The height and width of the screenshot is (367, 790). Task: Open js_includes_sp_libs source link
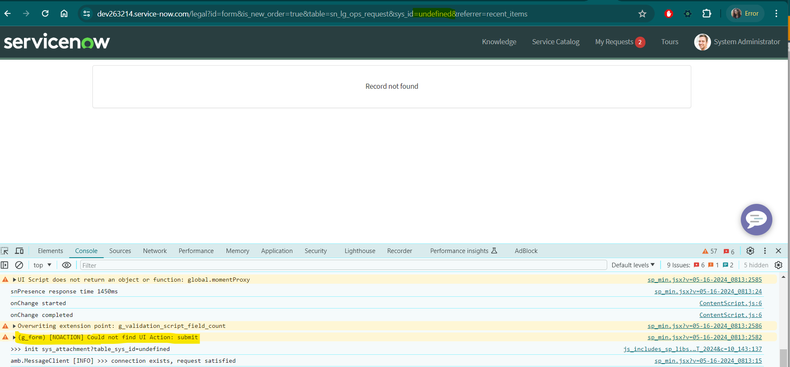click(693, 349)
